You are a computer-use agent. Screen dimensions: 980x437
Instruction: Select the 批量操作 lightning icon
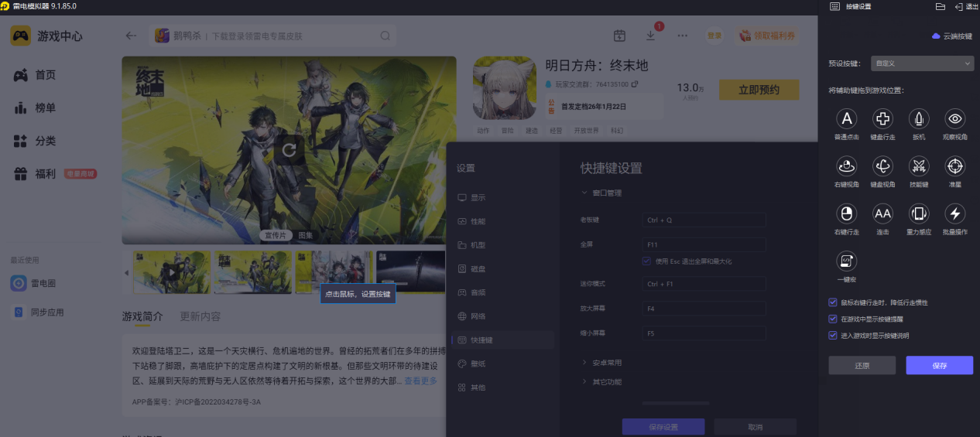pyautogui.click(x=955, y=213)
